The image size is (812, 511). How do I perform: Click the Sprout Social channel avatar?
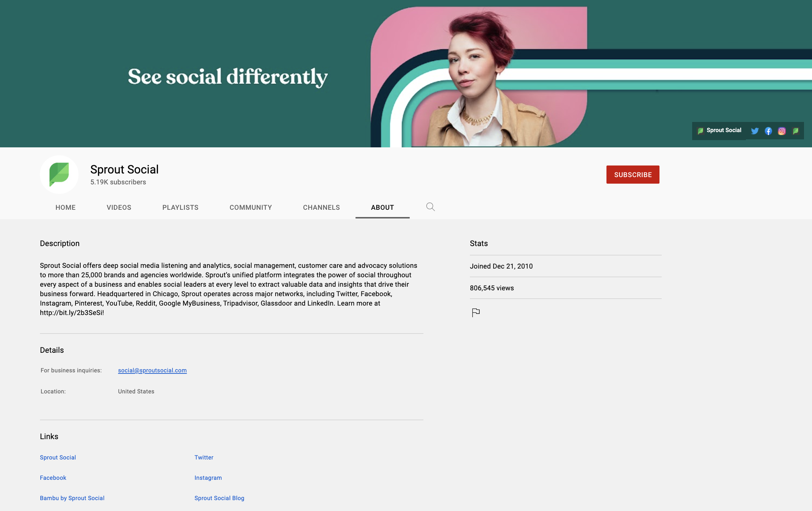59,175
